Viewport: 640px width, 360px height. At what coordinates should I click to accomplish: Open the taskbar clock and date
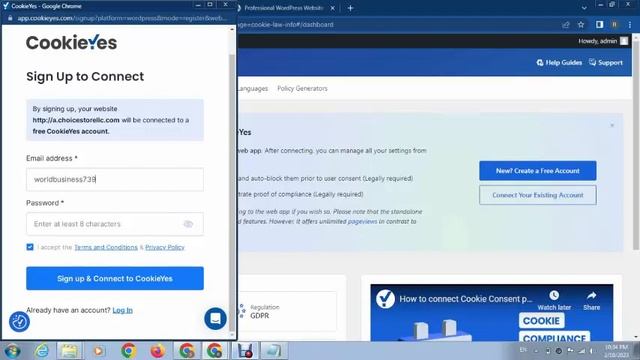tap(616, 351)
